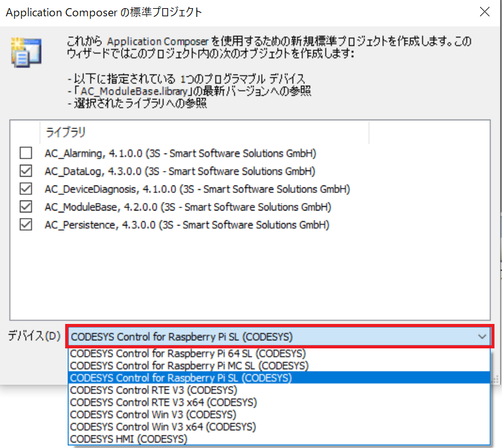Toggle the AC_DeviceDiagnosis checkbox

point(26,189)
